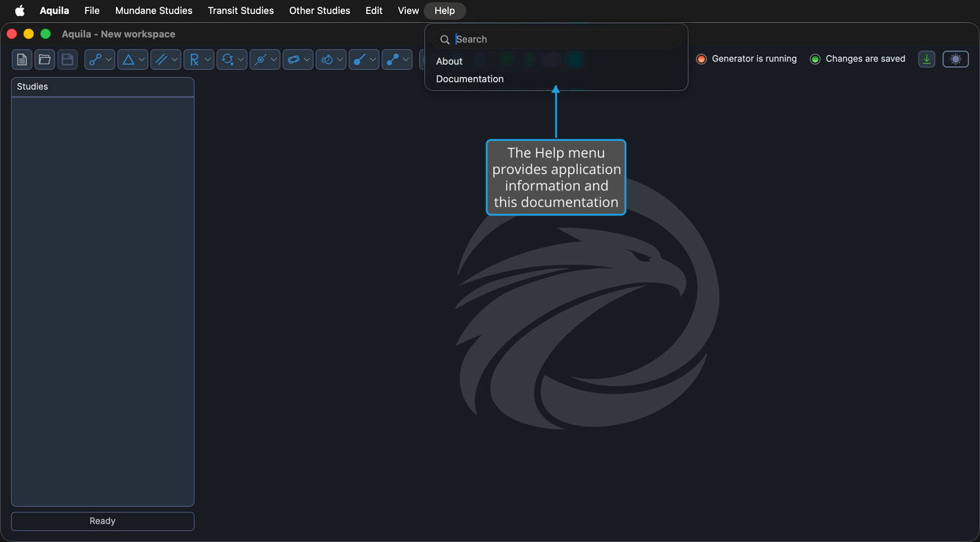Viewport: 980px width, 542px height.
Task: Close the Help menu in the menu bar
Action: 445,11
